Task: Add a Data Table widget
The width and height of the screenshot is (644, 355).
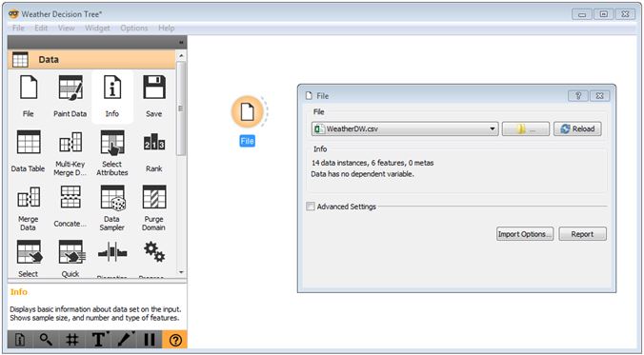Action: [29, 151]
